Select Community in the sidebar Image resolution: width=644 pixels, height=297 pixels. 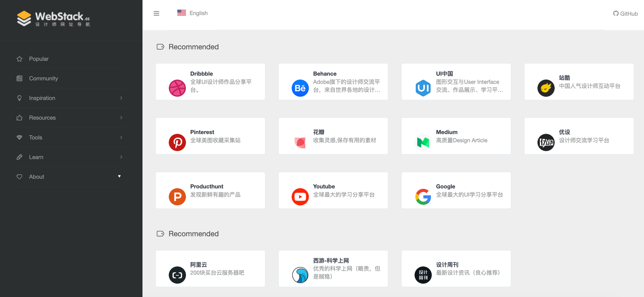[x=43, y=78]
